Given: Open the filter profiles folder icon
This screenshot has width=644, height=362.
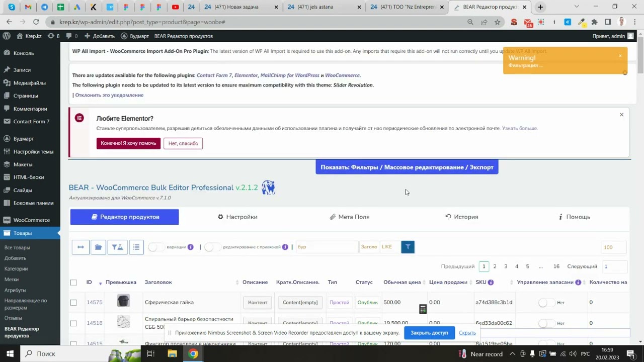Looking at the screenshot, I should tap(98, 247).
